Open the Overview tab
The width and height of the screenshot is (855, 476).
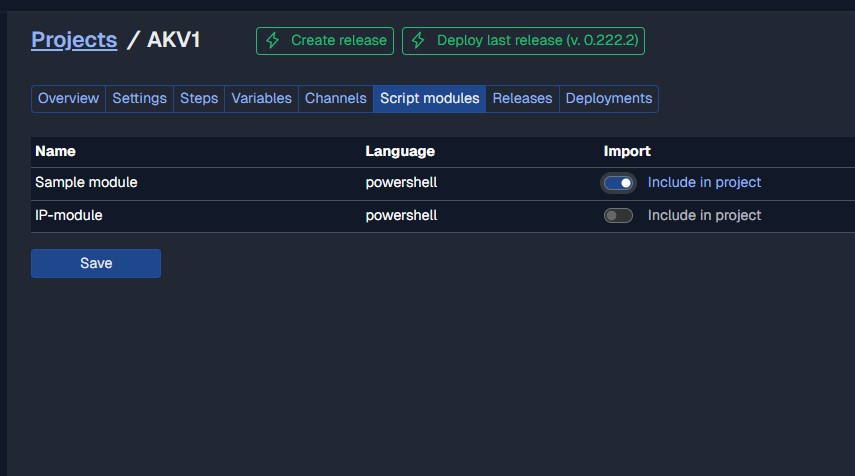tap(68, 99)
